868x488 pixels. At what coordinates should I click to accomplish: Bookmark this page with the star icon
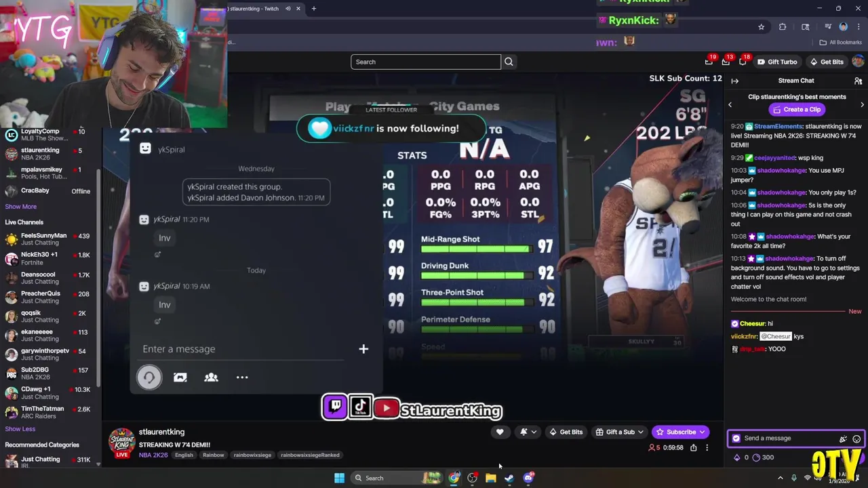pos(762,27)
